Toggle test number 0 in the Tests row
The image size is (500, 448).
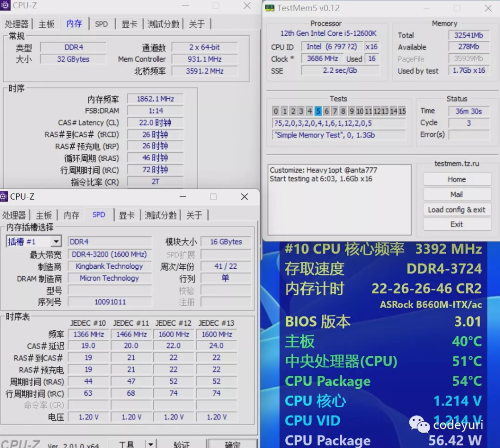pyautogui.click(x=275, y=111)
